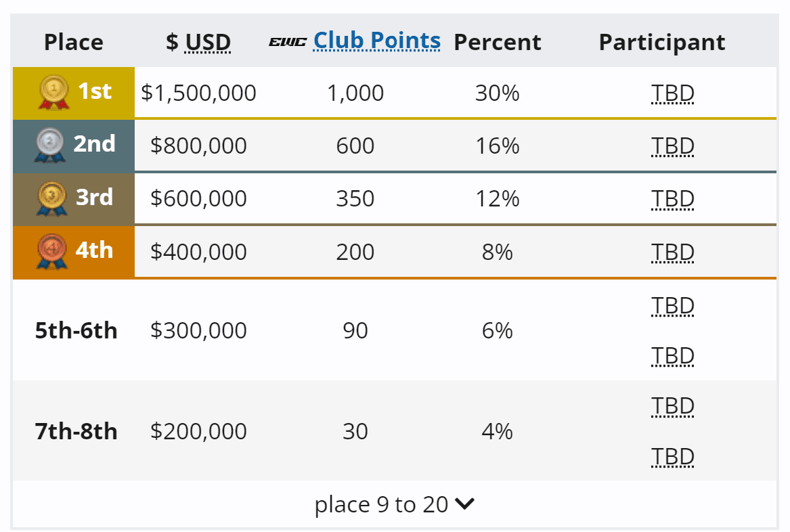
Task: Click TBD for the 2nd place participant
Action: pyautogui.click(x=673, y=146)
